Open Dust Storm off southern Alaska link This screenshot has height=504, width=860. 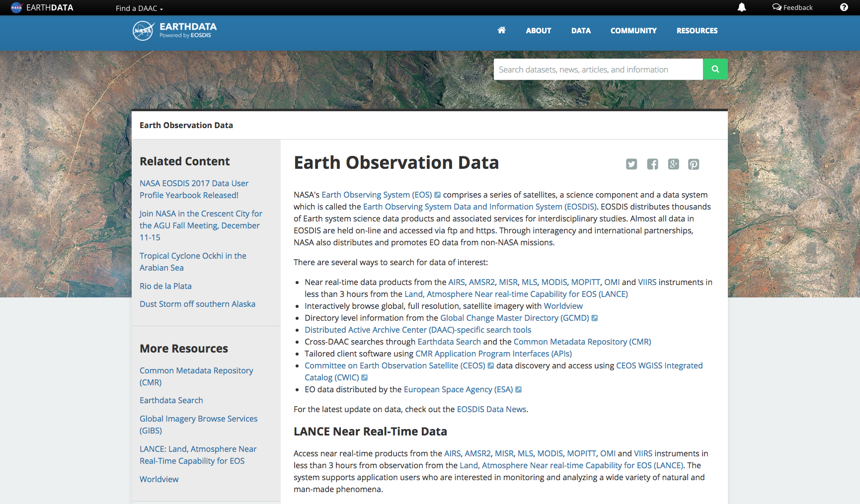[x=197, y=304]
